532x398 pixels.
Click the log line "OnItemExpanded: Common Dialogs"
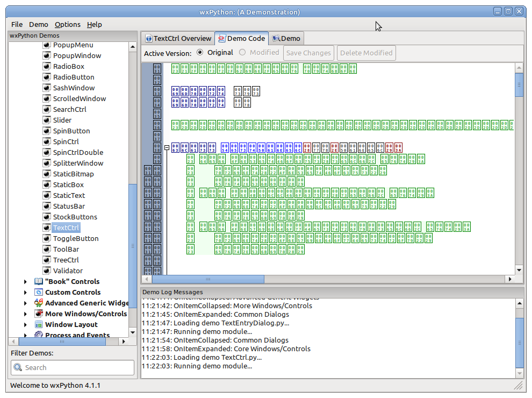215,315
